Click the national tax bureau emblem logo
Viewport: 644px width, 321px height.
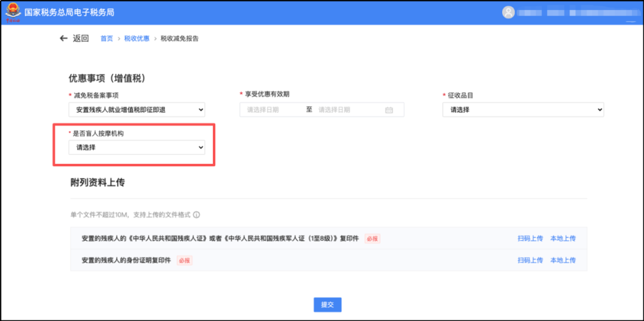coord(12,13)
